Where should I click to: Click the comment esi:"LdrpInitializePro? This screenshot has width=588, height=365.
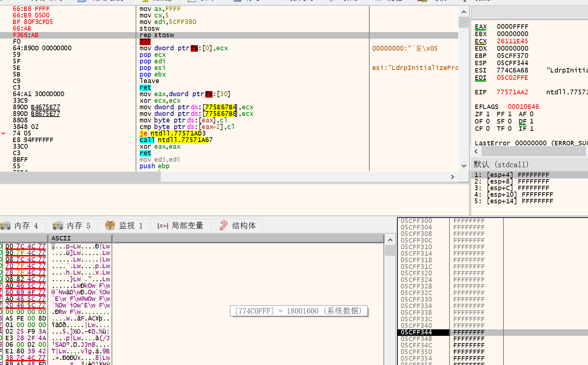pos(415,68)
